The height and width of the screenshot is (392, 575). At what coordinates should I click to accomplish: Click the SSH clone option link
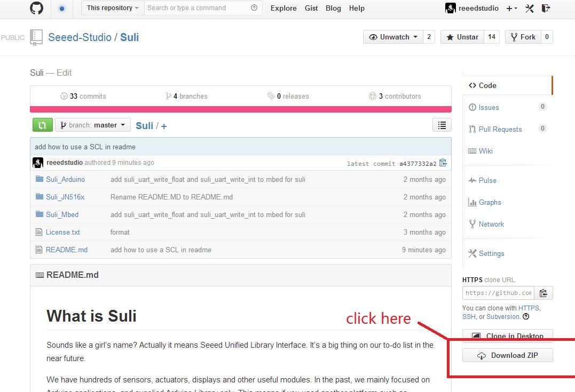coord(469,316)
